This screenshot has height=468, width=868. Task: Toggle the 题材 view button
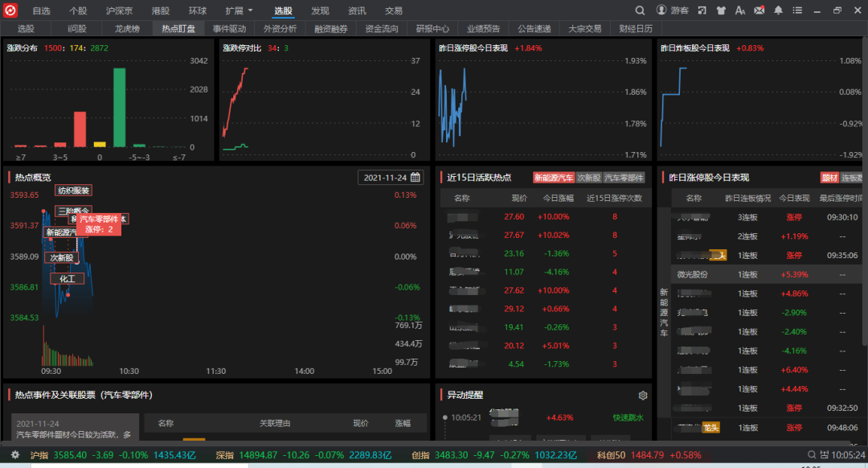[x=829, y=178]
